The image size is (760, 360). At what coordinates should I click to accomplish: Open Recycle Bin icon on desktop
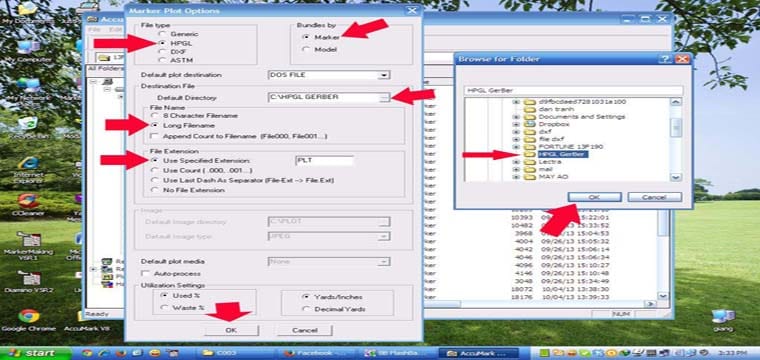coord(28,127)
